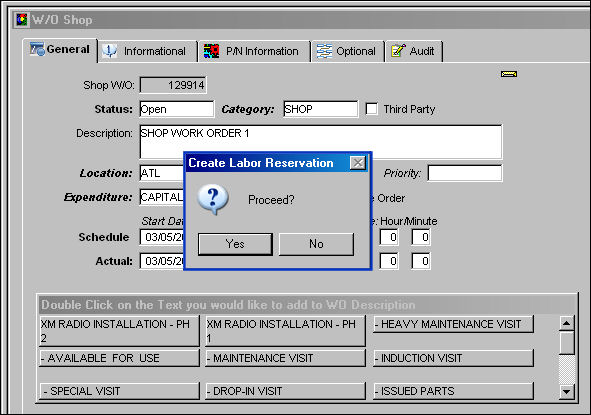591x415 pixels.
Task: Click the Shop W/O number field
Action: pos(173,85)
